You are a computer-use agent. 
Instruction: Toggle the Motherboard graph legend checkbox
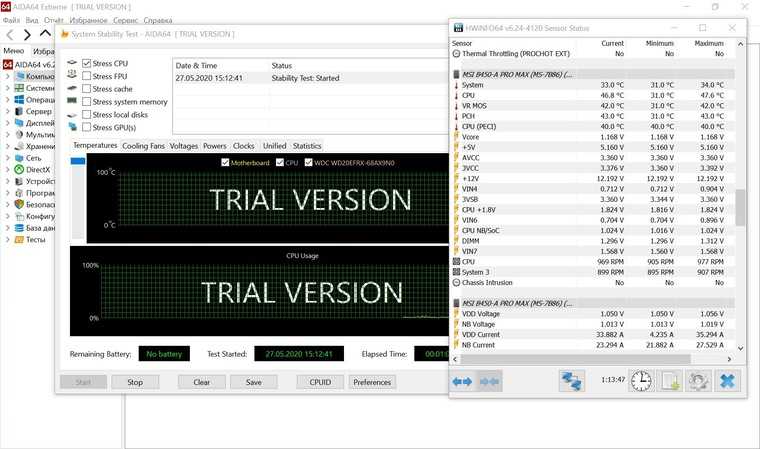(x=225, y=162)
